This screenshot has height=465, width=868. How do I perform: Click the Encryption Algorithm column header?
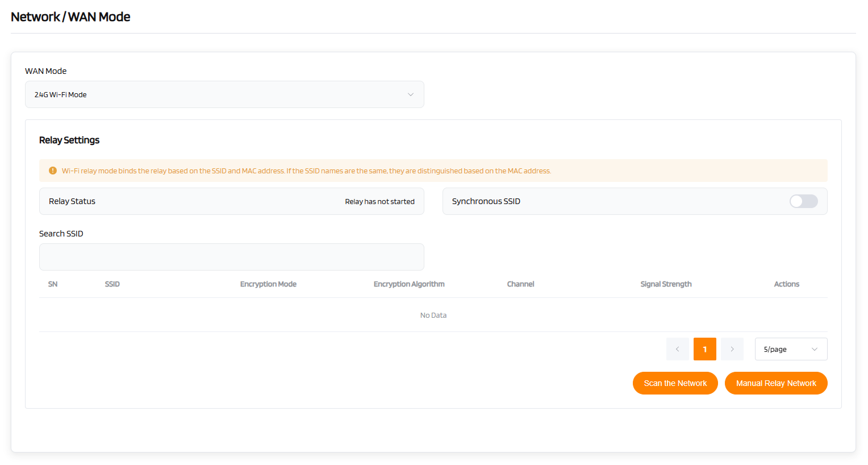point(408,284)
